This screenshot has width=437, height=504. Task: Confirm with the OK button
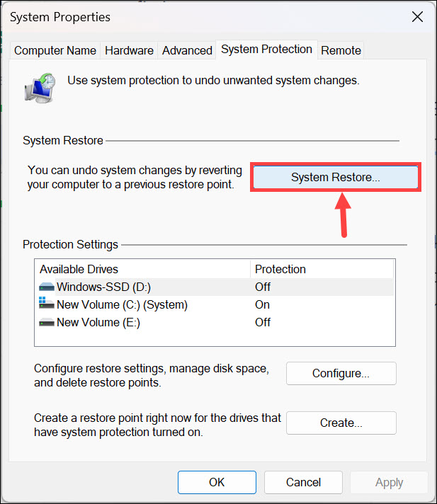point(217,482)
